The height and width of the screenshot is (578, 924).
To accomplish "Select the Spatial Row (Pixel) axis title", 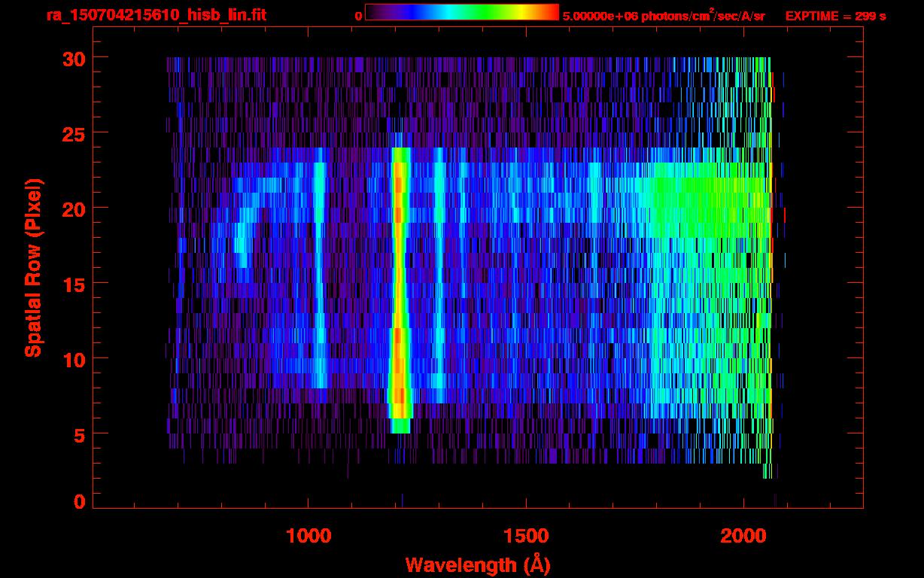I will (x=33, y=267).
